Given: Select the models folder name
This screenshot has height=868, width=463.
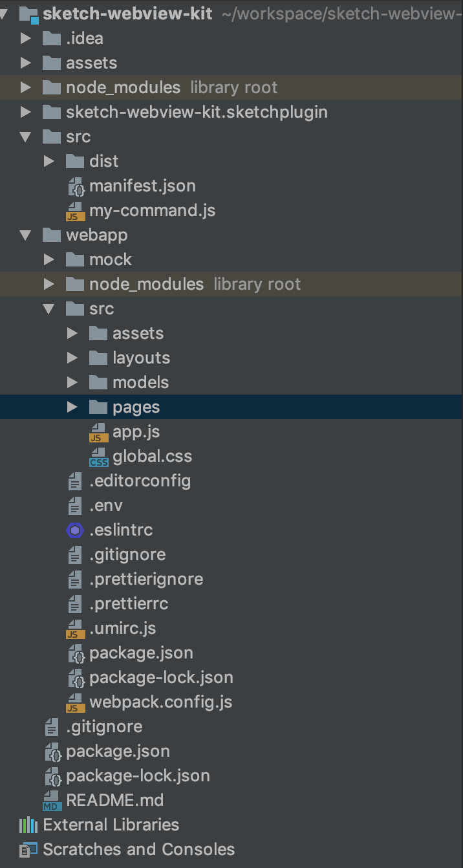Looking at the screenshot, I should (140, 382).
